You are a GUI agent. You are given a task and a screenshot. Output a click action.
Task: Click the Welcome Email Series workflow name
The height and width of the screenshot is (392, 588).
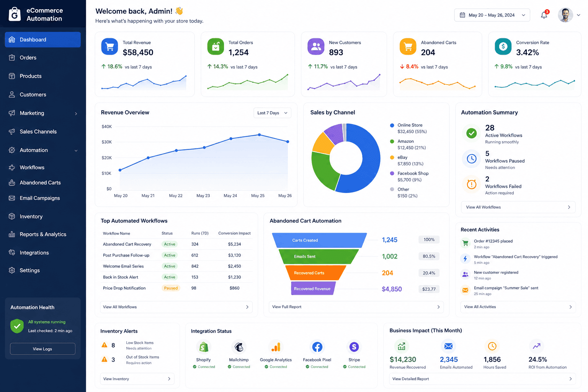(123, 266)
